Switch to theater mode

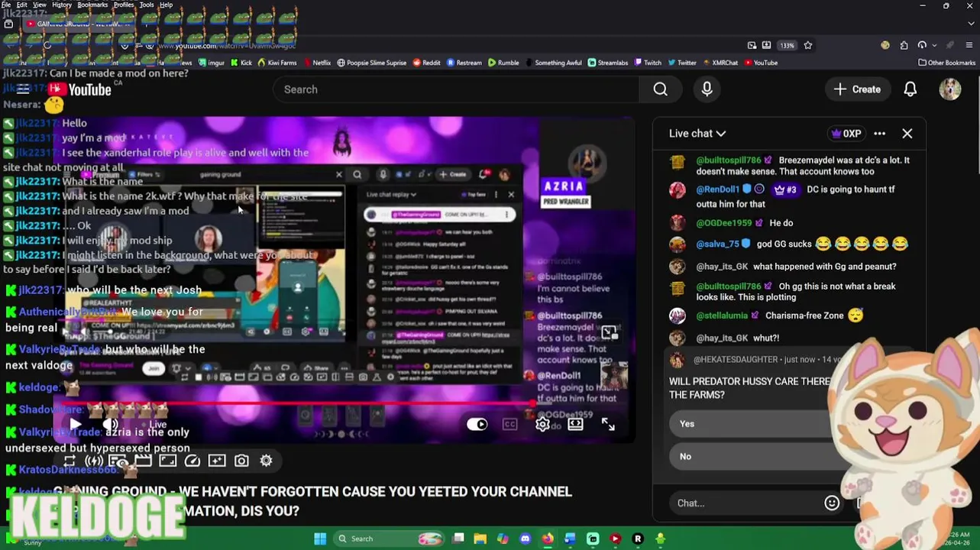point(575,424)
